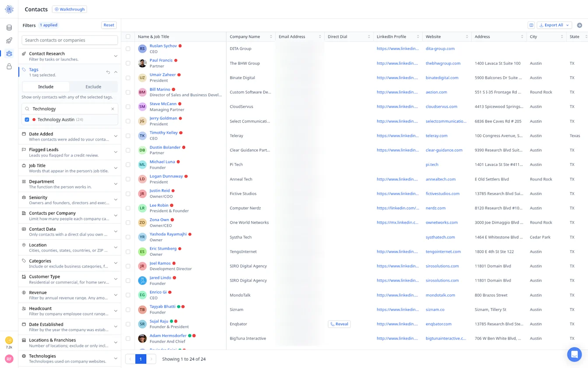Screen dimensions: 588x368
Task: Open the chat support bubble icon
Action: 574,354
